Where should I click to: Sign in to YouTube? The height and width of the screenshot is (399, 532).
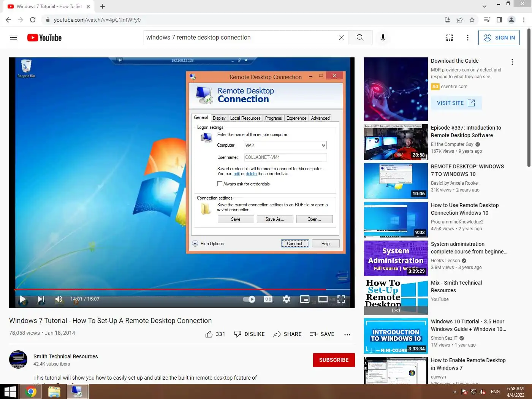[x=499, y=38]
